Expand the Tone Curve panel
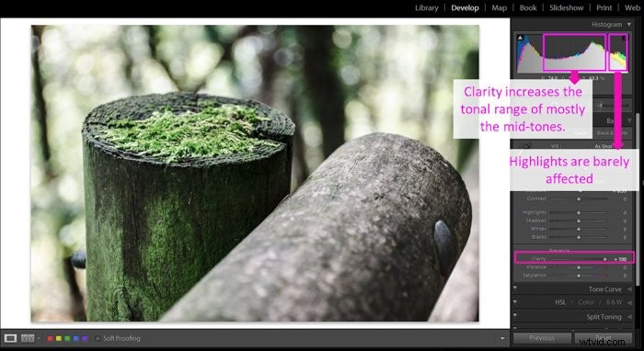Viewport: 644px width, 351px height. [629, 289]
